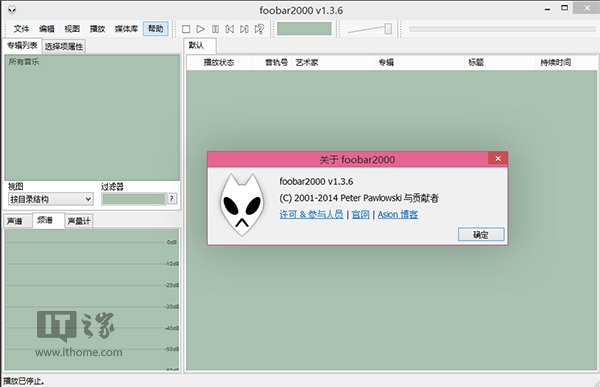600x387 pixels.
Task: Click the alien cat logo in About dialog
Action: tap(242, 205)
